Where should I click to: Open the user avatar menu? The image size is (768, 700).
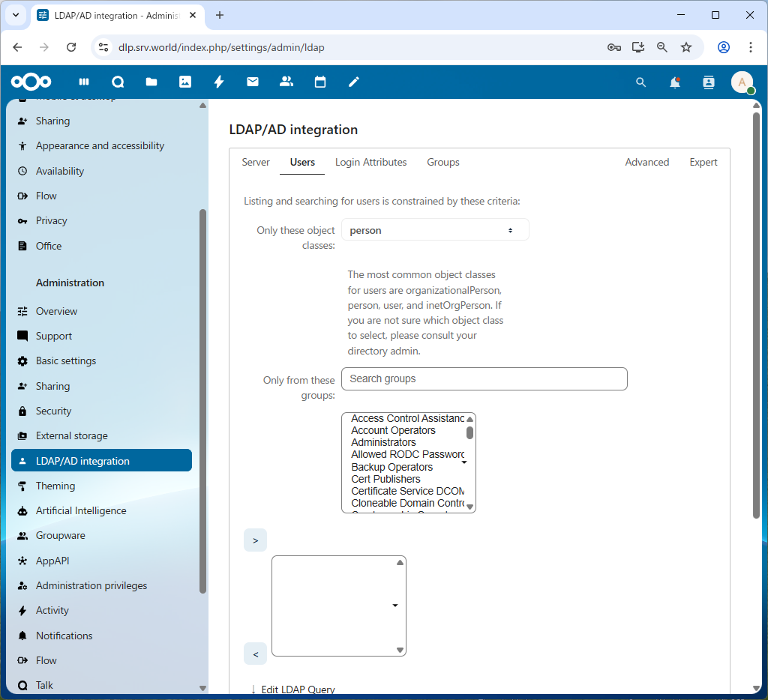point(742,82)
